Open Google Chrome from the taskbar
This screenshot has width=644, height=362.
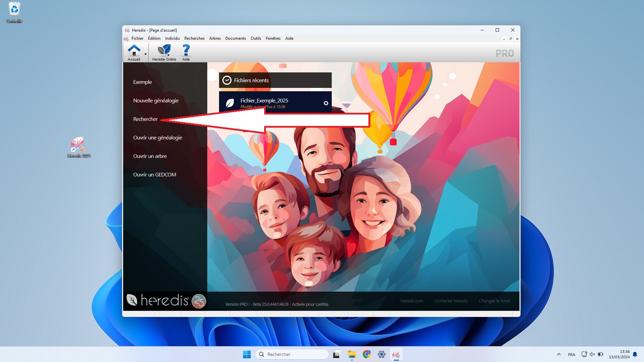coord(366,354)
